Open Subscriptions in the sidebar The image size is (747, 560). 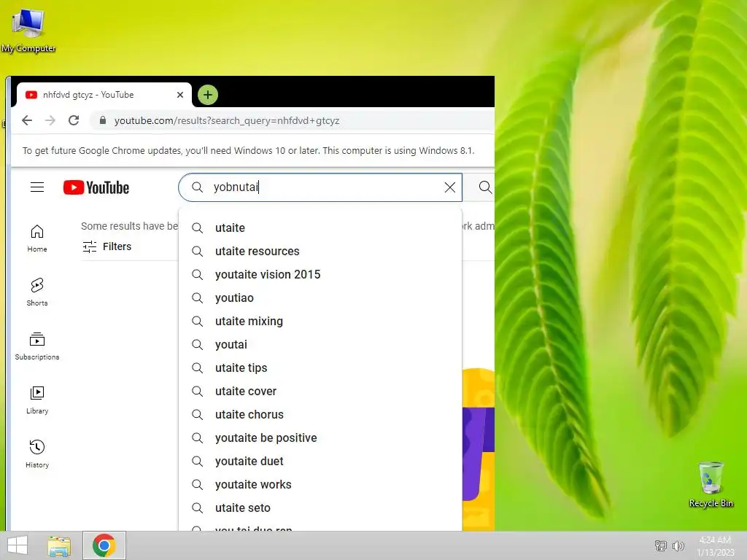(x=37, y=346)
